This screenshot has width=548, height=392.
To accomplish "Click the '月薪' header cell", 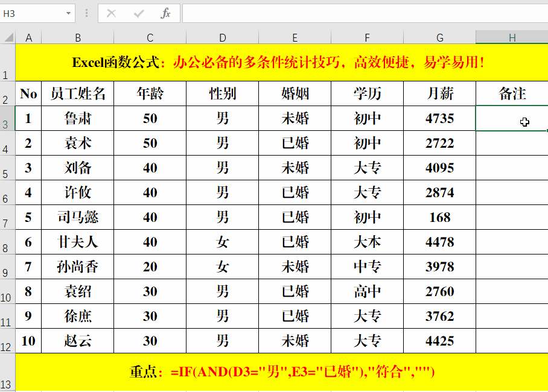I will click(439, 93).
